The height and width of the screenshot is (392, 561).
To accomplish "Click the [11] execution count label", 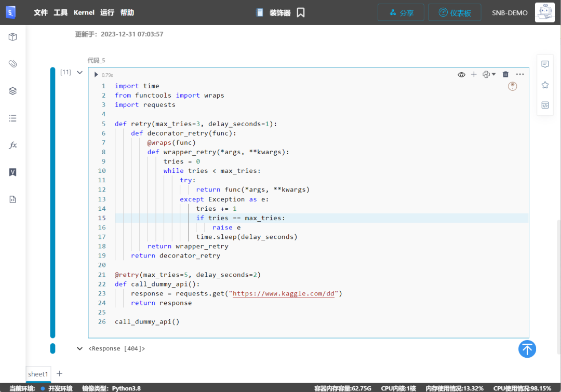I will (65, 72).
